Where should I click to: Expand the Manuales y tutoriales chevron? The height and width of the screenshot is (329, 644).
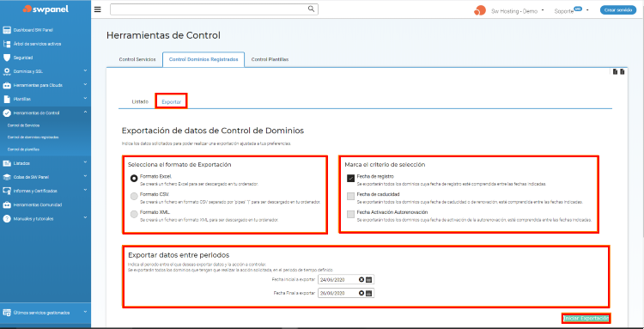pos(85,217)
